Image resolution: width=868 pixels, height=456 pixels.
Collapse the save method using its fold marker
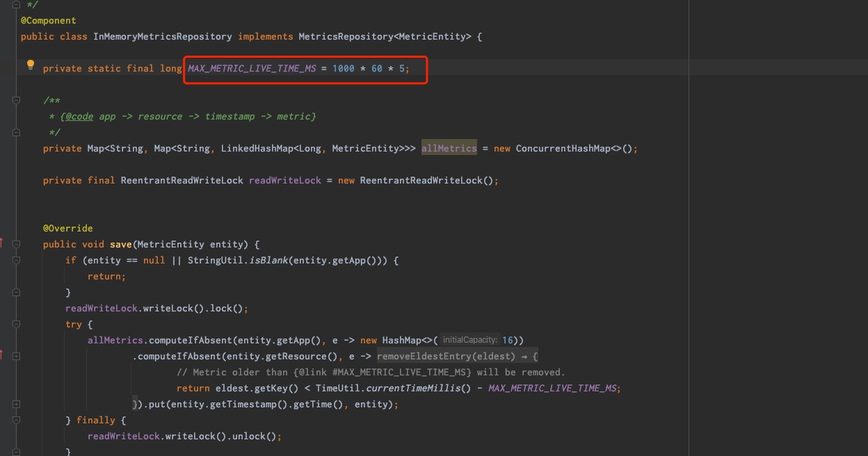(x=16, y=245)
